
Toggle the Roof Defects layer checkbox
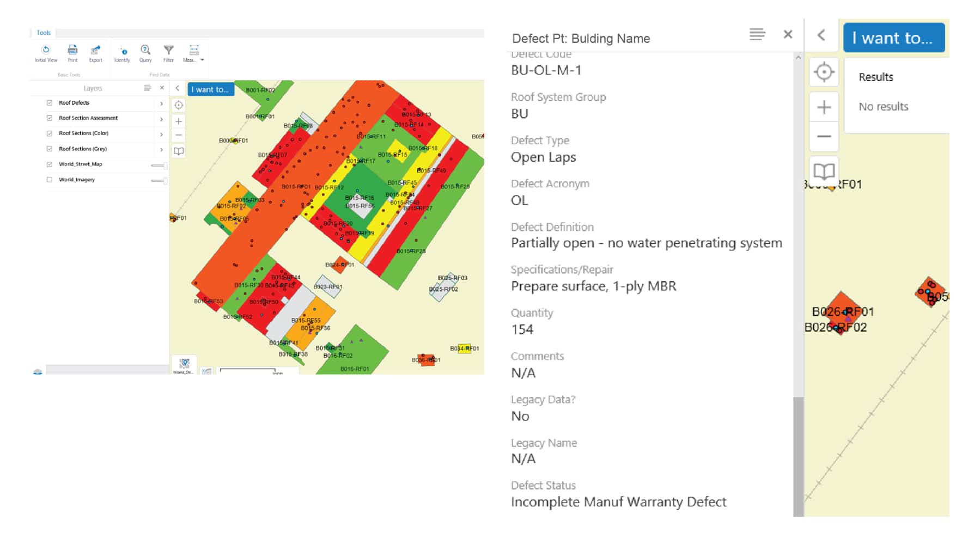50,103
